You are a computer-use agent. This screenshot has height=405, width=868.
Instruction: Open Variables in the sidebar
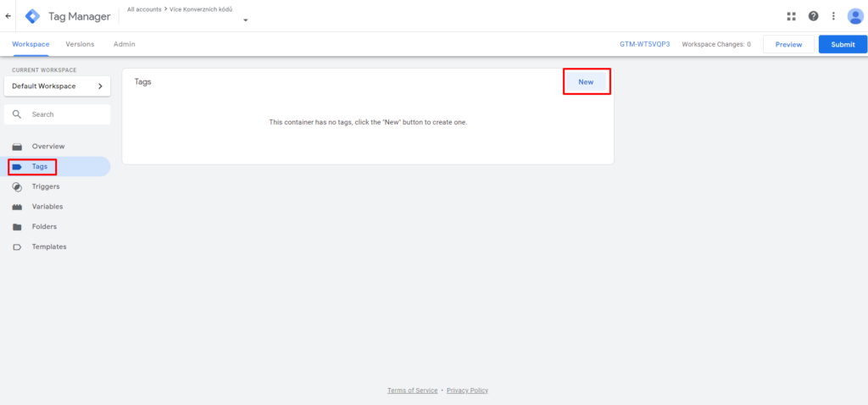pyautogui.click(x=55, y=207)
